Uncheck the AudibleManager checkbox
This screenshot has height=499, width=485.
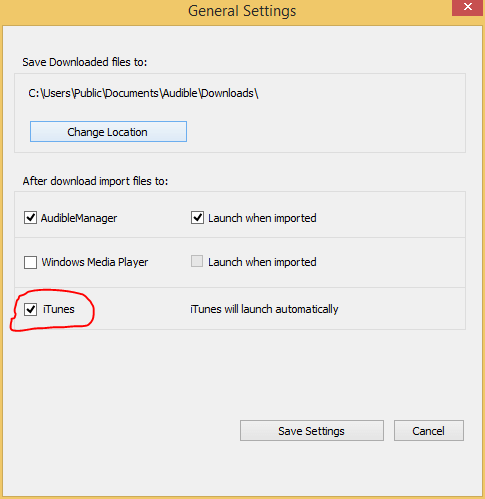30,218
